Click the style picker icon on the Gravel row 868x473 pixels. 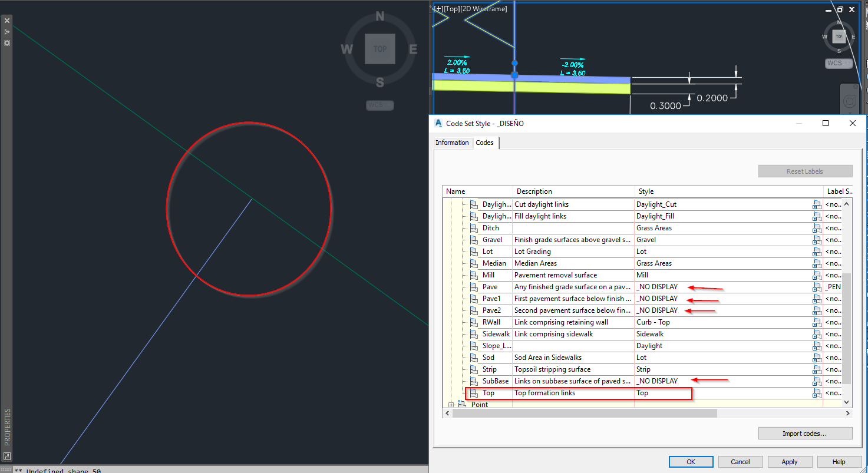pyautogui.click(x=817, y=240)
